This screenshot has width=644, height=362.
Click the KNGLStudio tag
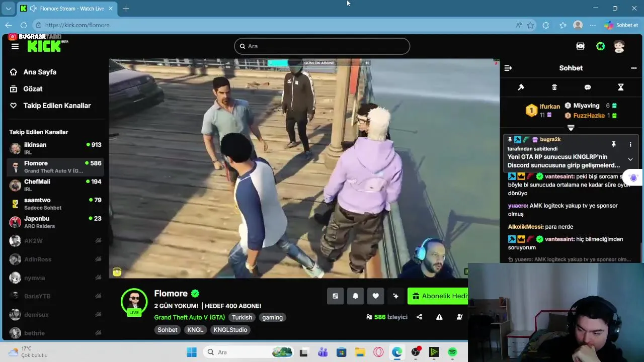click(230, 330)
